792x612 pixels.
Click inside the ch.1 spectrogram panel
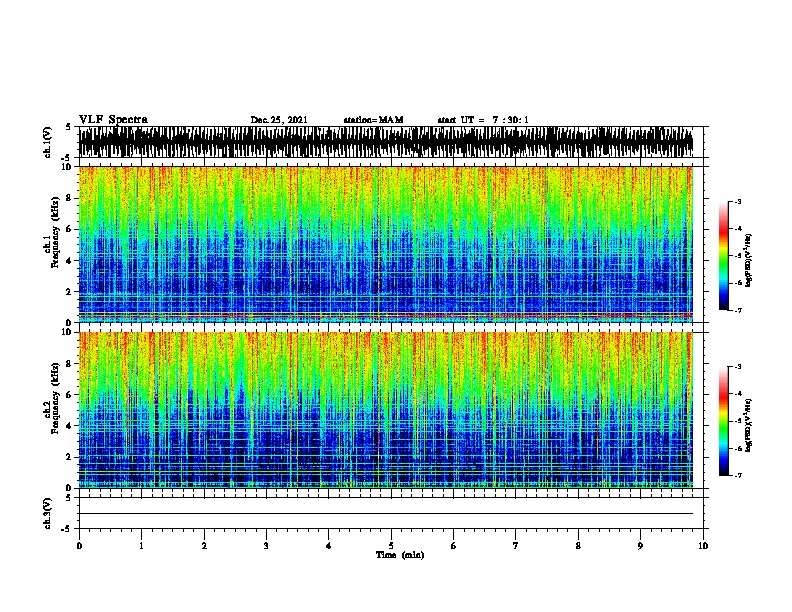386,244
